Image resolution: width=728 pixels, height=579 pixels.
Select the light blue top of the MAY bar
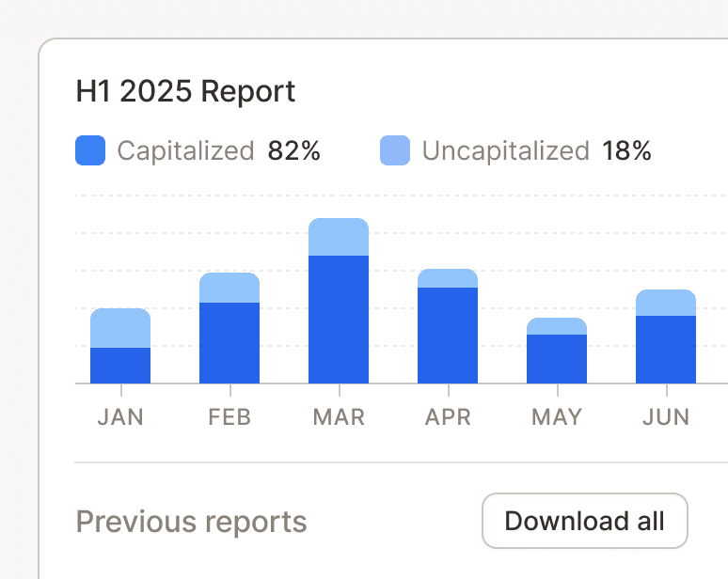557,326
